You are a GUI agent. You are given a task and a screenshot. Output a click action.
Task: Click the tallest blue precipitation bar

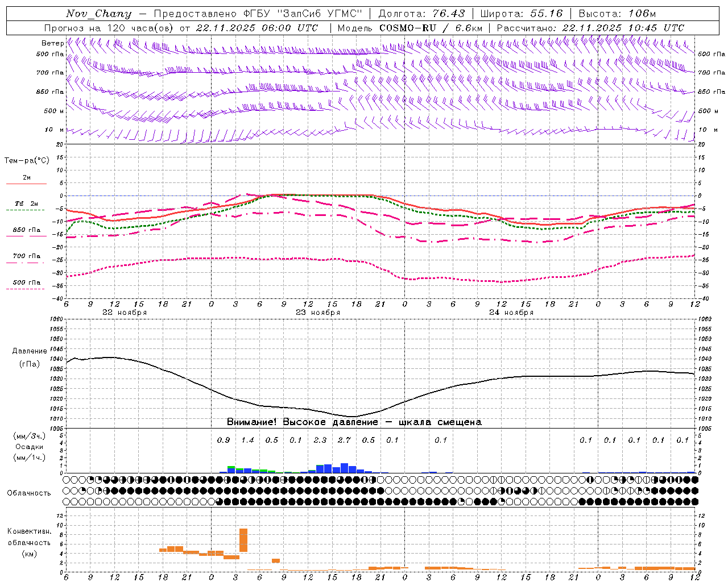pos(344,468)
